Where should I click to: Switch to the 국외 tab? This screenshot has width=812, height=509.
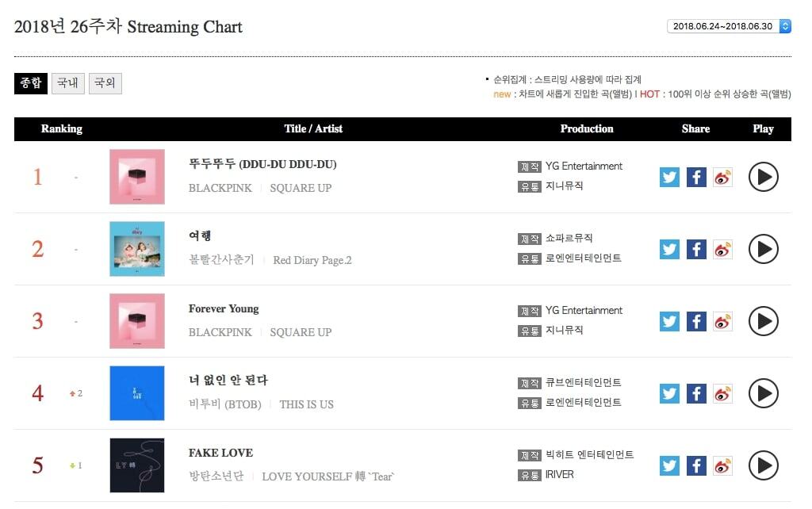pos(105,83)
